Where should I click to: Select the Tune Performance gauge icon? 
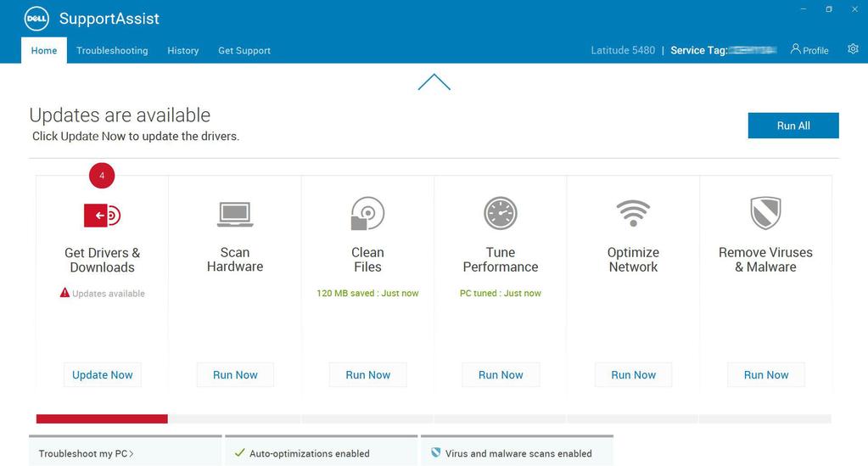click(x=501, y=213)
